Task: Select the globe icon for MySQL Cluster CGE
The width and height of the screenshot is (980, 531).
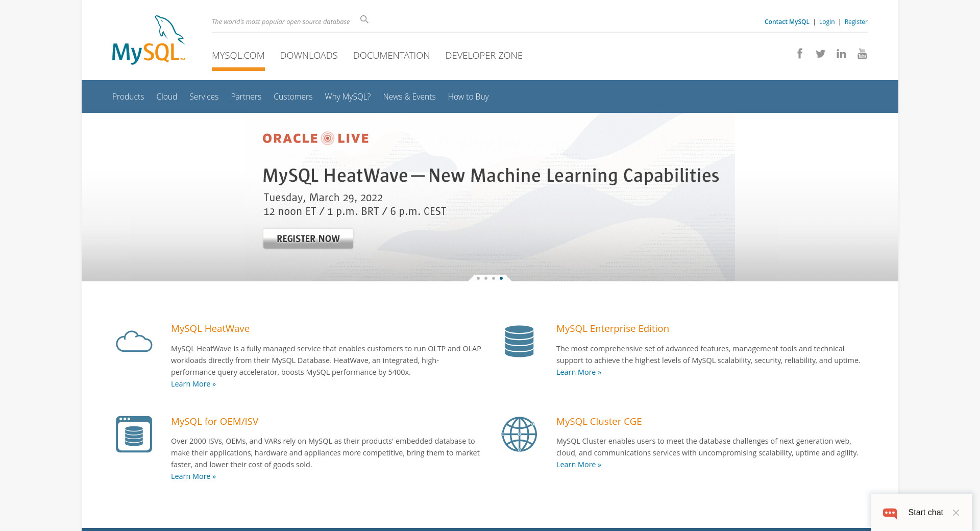Action: [x=519, y=434]
